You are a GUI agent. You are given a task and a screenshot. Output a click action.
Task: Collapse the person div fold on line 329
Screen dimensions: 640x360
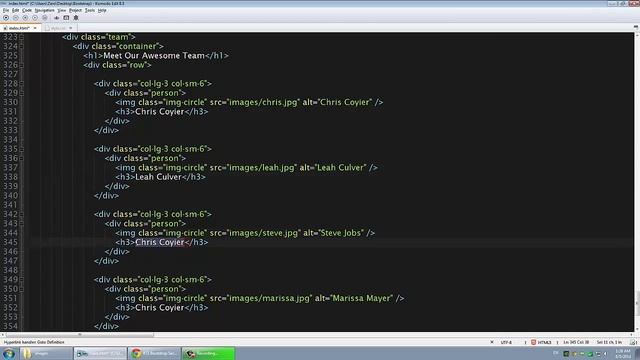point(22,93)
